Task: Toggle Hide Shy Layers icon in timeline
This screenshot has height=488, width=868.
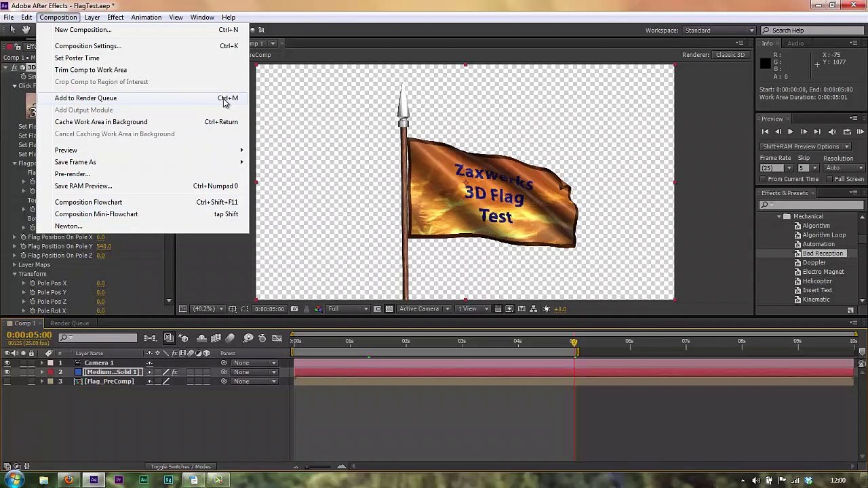Action: 201,338
